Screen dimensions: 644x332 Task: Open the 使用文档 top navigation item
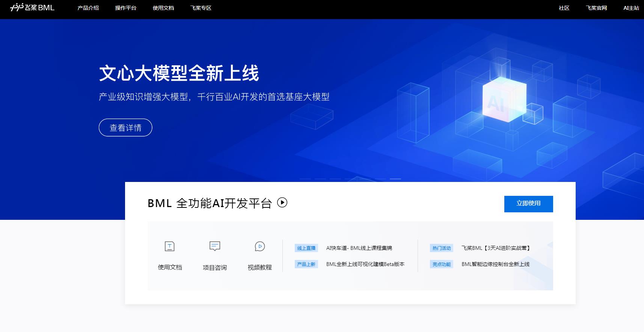point(163,8)
